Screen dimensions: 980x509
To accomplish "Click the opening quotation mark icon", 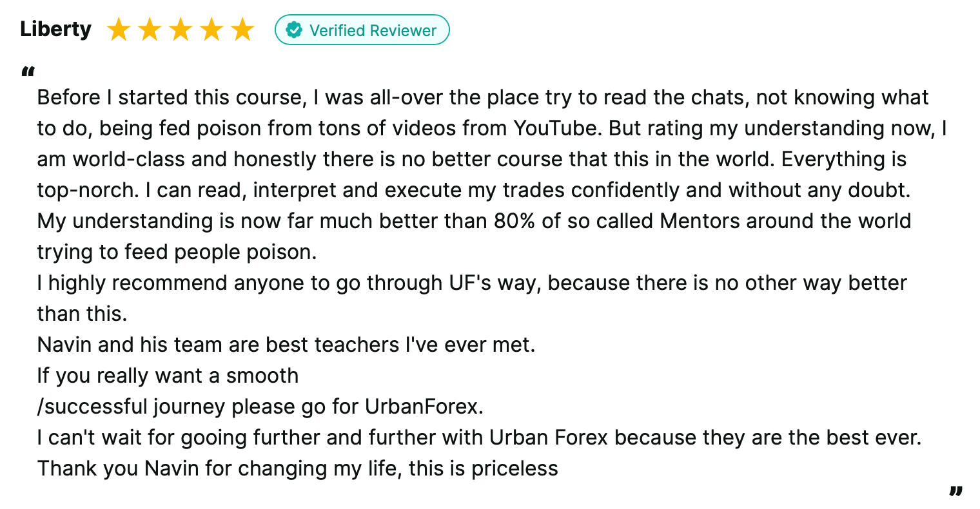I will point(27,72).
